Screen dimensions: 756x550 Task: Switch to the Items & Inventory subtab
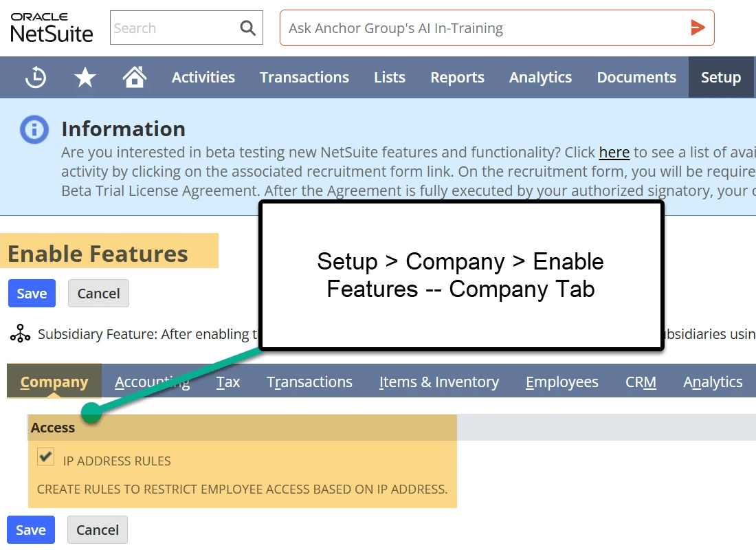point(438,382)
